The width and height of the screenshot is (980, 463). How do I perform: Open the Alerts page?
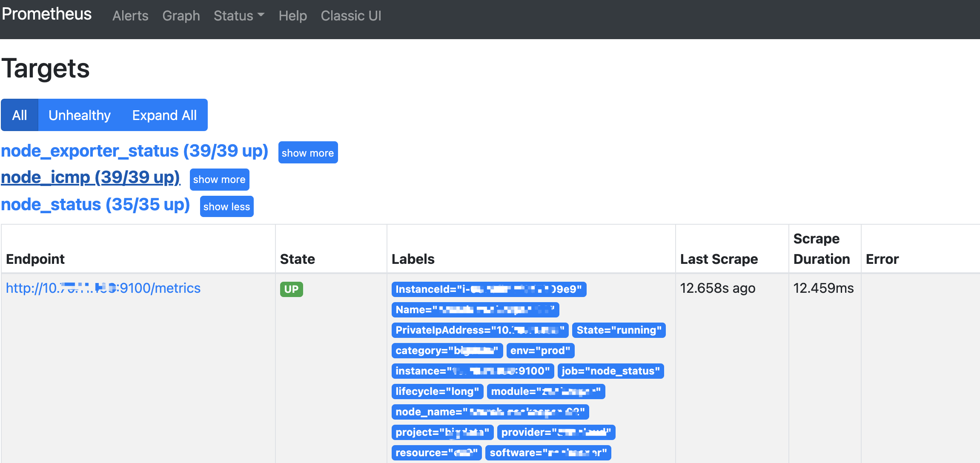tap(130, 16)
